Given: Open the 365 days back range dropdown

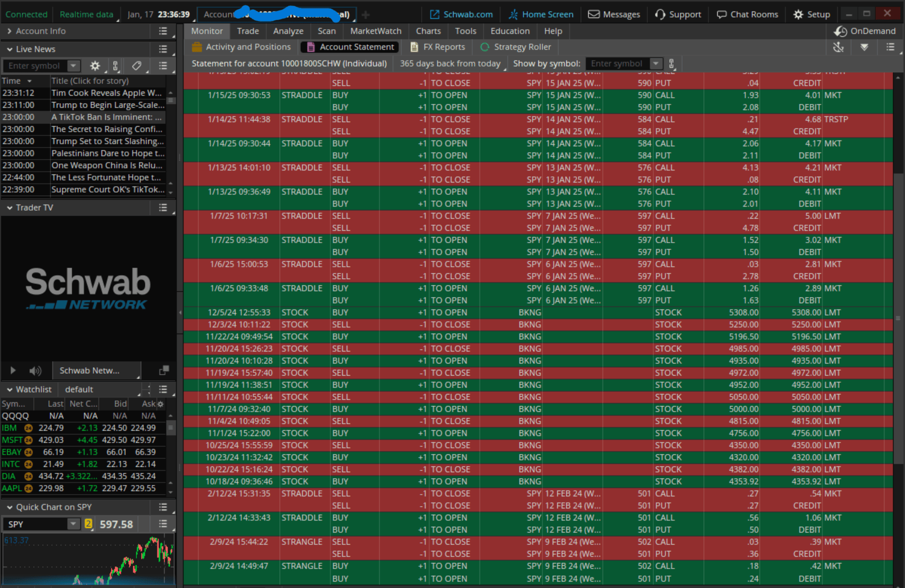Looking at the screenshot, I should tap(452, 64).
